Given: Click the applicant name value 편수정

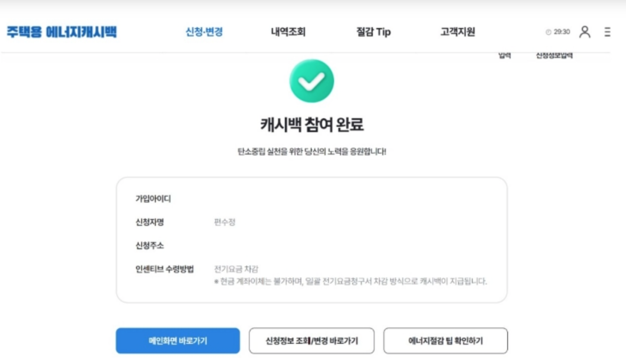Looking at the screenshot, I should [x=225, y=222].
